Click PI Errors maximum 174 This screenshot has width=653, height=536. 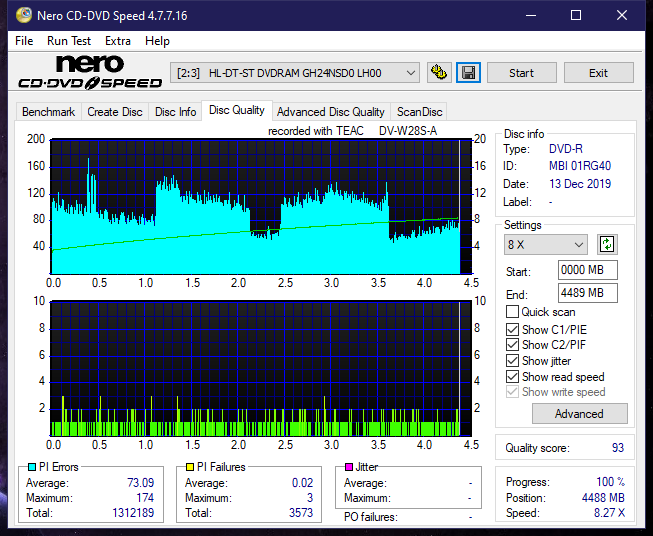click(145, 498)
